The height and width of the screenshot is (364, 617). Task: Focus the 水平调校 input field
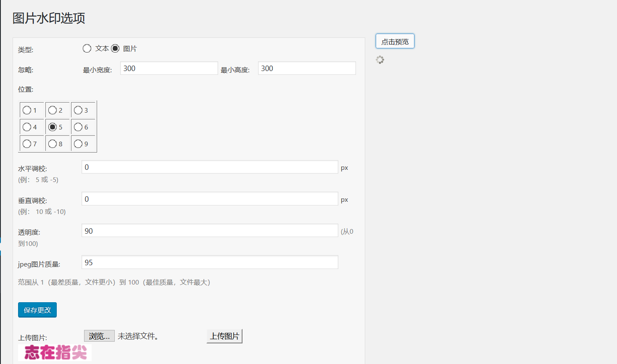[x=210, y=167]
